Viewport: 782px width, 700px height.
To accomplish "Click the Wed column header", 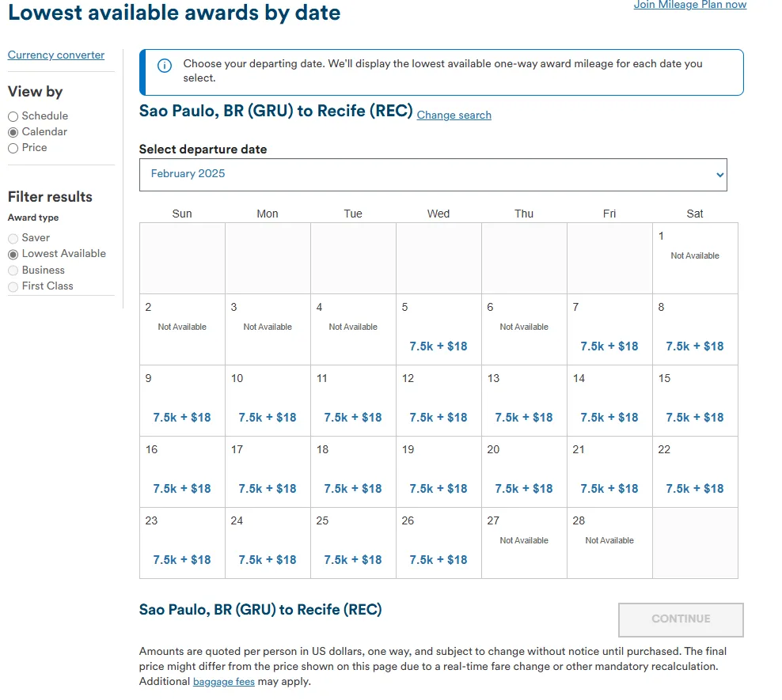I will point(438,214).
